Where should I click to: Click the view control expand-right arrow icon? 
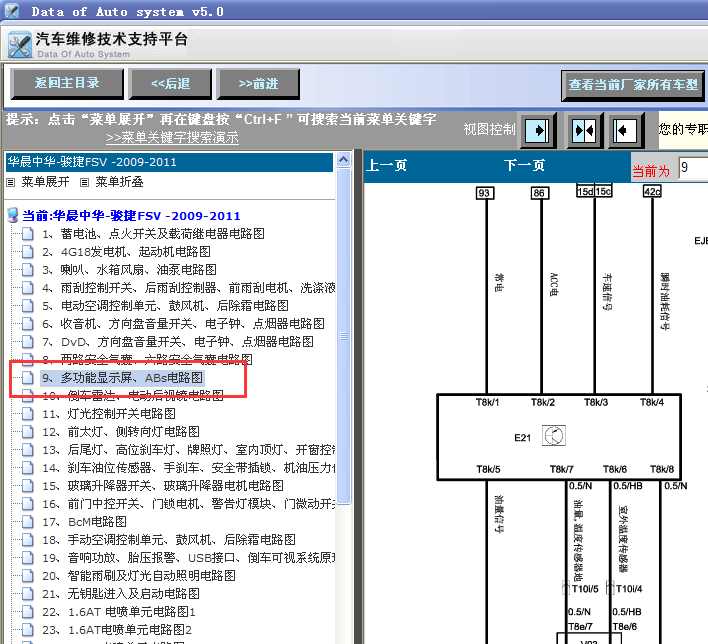538,131
